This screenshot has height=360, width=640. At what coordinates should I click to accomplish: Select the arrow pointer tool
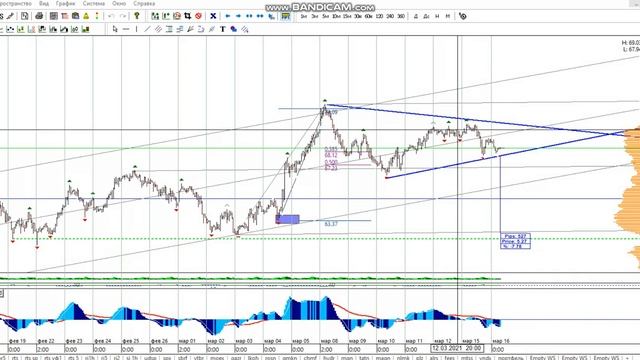(115, 29)
